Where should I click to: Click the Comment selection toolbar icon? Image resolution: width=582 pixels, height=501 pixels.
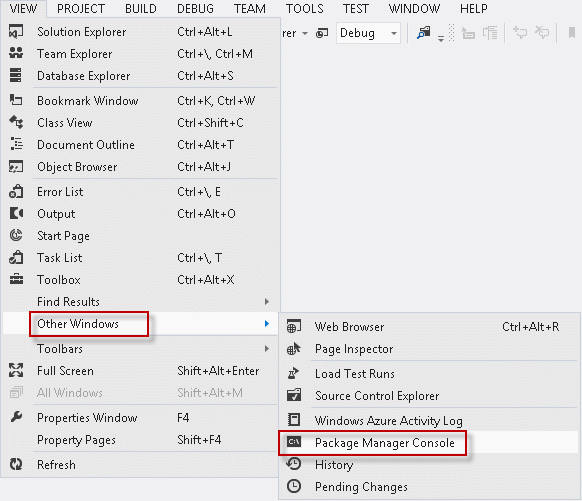point(520,33)
